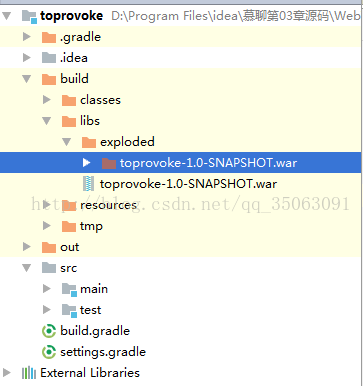This screenshot has width=363, height=386.
Task: Expand External Libraries node
Action: tap(7, 373)
